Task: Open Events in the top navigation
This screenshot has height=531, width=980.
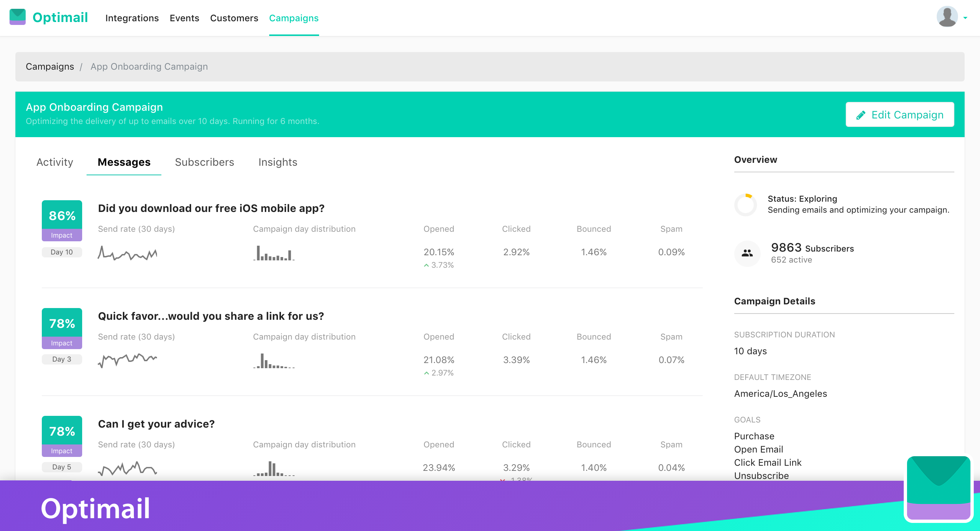Action: (x=184, y=18)
